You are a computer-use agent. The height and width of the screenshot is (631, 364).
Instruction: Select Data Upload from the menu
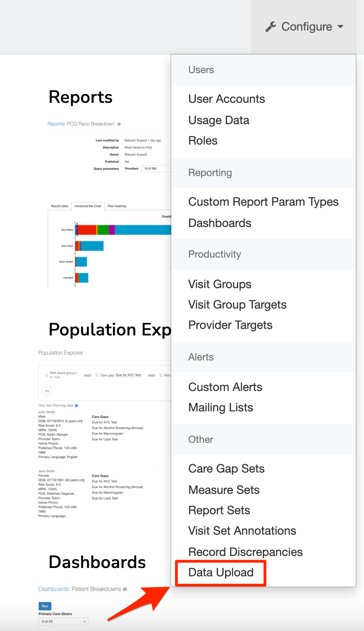(x=221, y=573)
